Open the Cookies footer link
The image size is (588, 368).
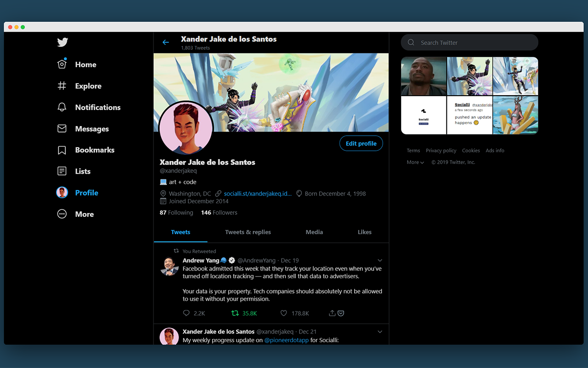click(471, 150)
